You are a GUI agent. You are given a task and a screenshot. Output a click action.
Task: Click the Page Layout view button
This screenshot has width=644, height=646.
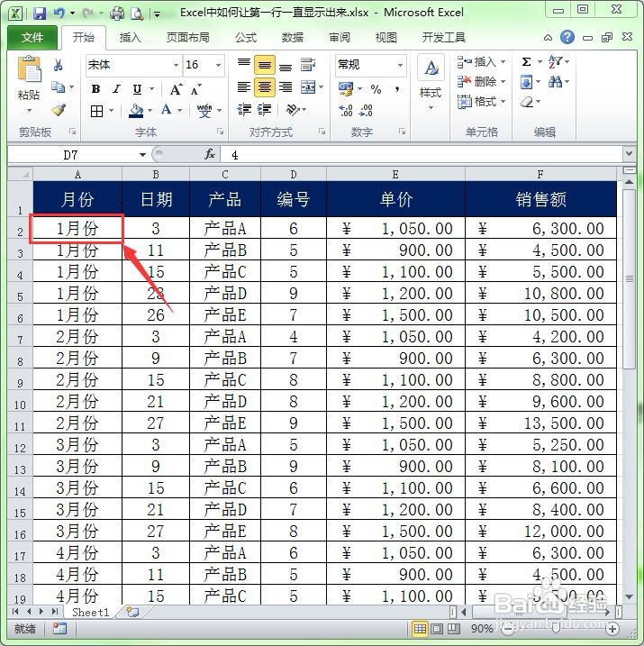tap(437, 629)
